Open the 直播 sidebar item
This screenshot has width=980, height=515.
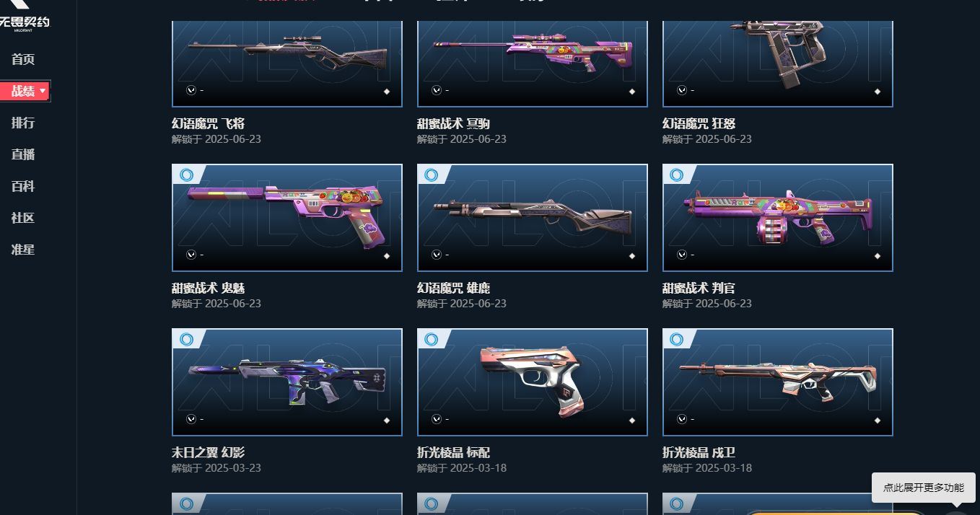click(x=23, y=154)
